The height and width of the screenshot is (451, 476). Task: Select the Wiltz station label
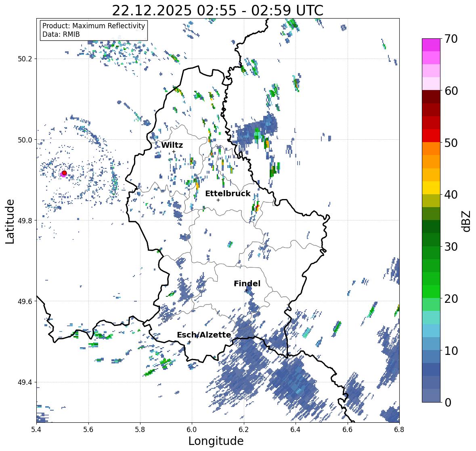click(x=172, y=145)
